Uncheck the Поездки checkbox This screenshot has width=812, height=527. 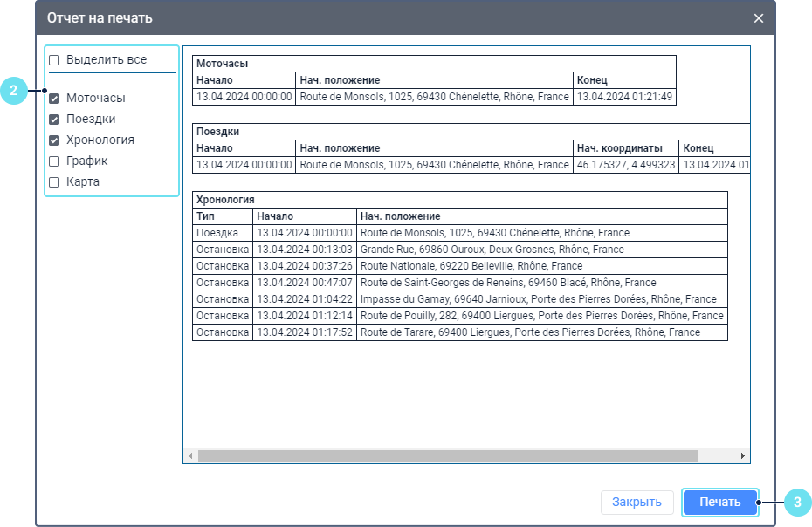[54, 120]
